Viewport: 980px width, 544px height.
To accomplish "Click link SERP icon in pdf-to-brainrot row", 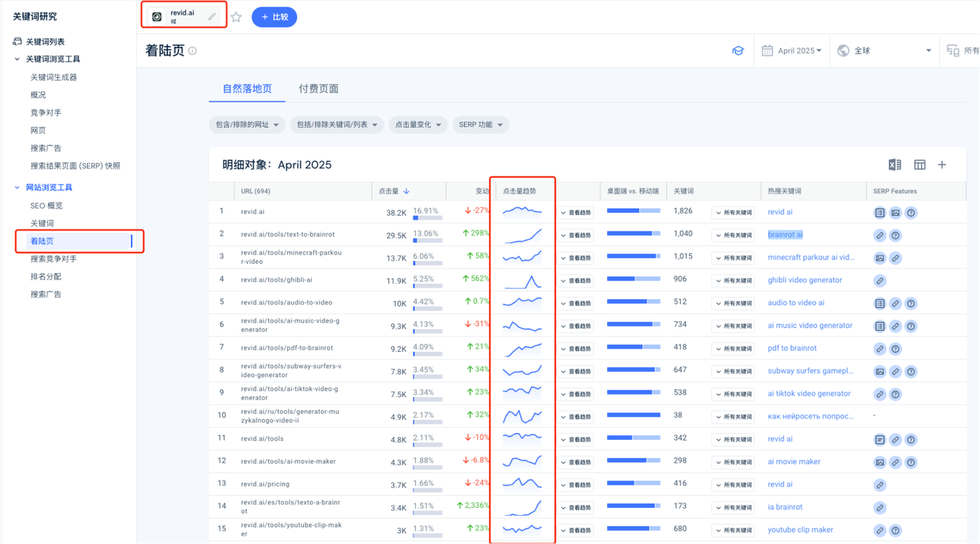I will click(x=880, y=349).
